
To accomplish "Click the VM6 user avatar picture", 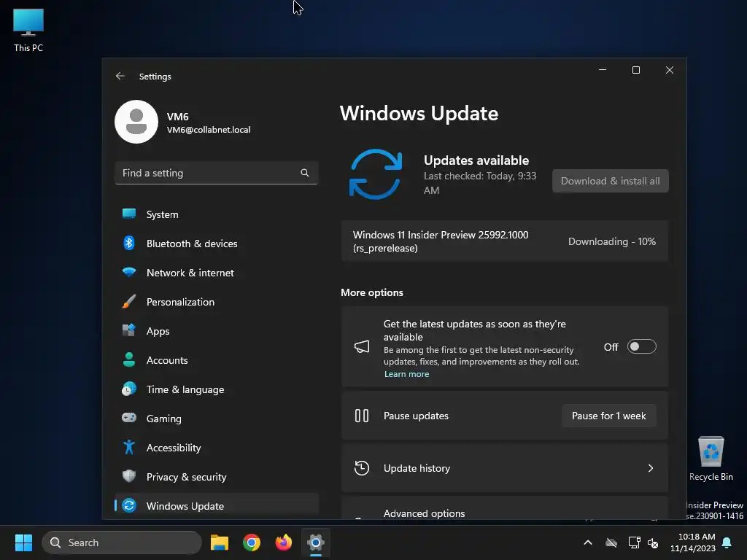I will [136, 122].
